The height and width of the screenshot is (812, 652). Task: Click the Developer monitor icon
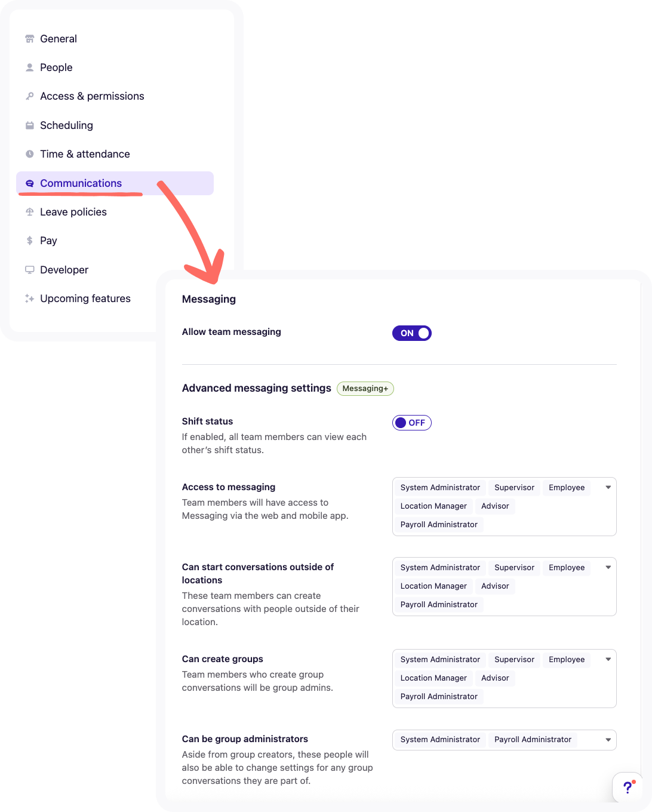[29, 270]
